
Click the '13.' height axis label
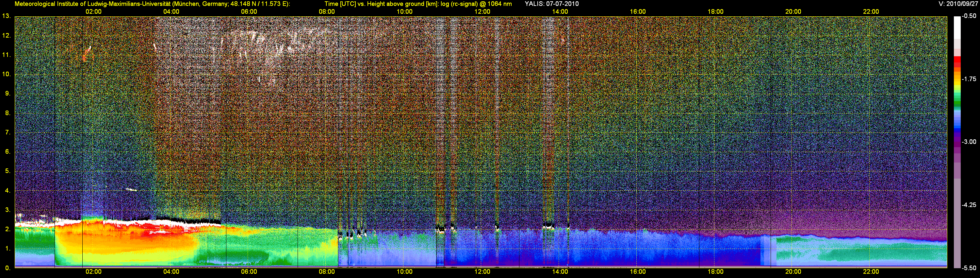pos(6,16)
